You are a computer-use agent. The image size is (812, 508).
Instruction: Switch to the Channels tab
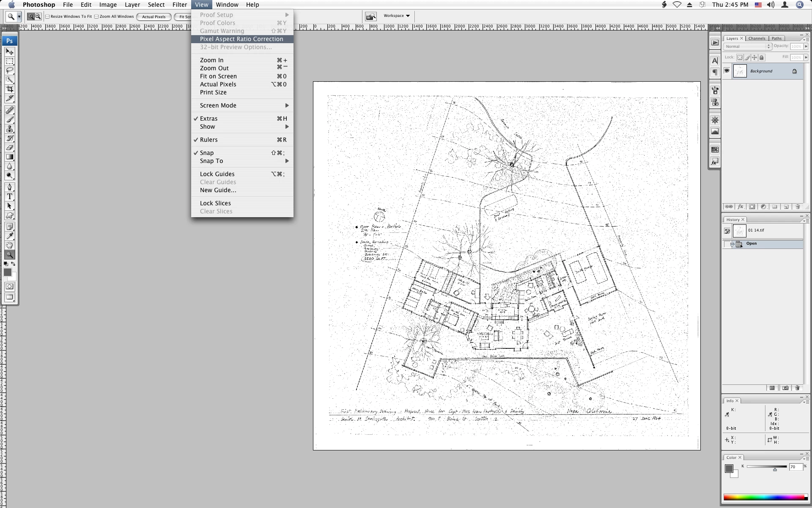tap(757, 38)
